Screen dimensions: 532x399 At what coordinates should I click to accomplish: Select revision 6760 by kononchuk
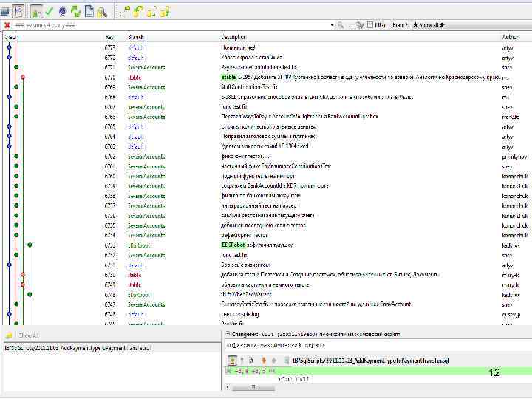click(x=266, y=176)
